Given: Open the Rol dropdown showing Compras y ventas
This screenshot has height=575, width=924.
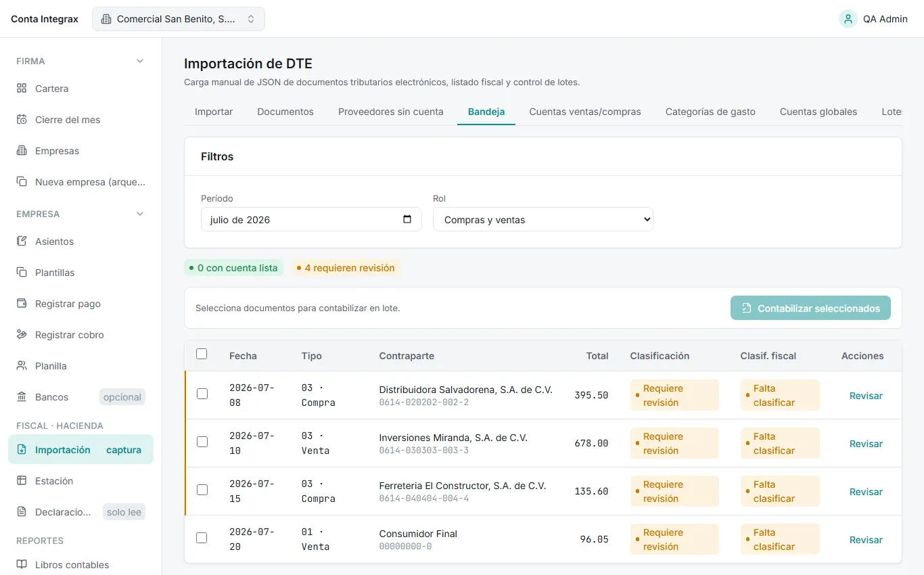Looking at the screenshot, I should point(543,219).
